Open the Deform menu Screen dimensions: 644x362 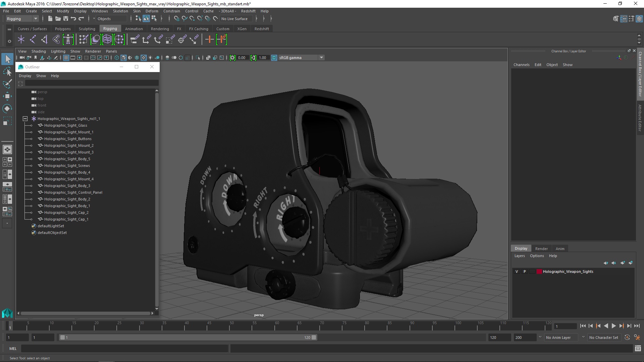tap(152, 11)
